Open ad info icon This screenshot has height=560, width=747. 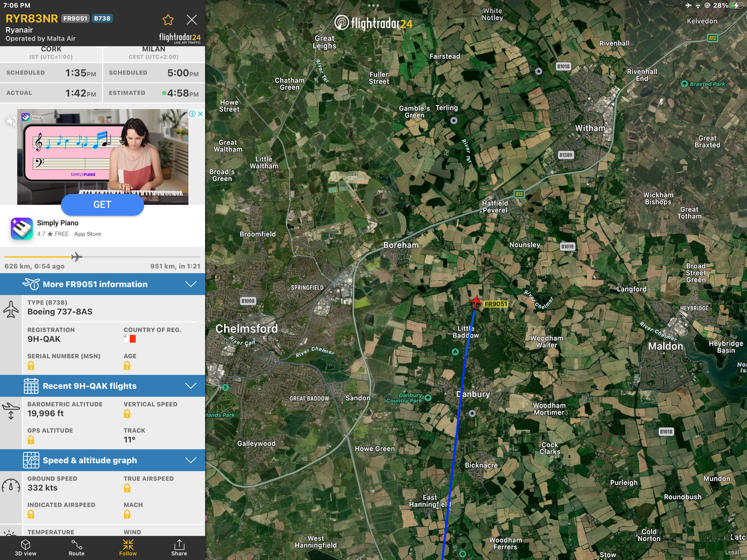tap(192, 114)
